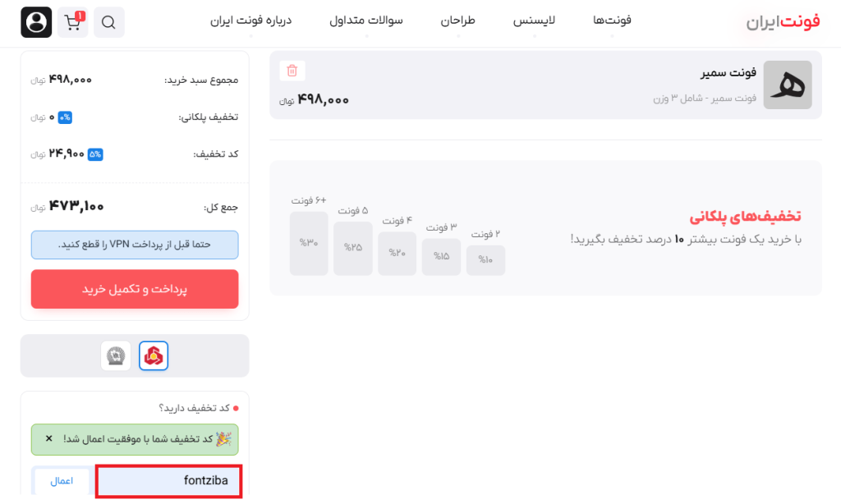Select the red Bank Mellat payment gateway

pyautogui.click(x=154, y=355)
